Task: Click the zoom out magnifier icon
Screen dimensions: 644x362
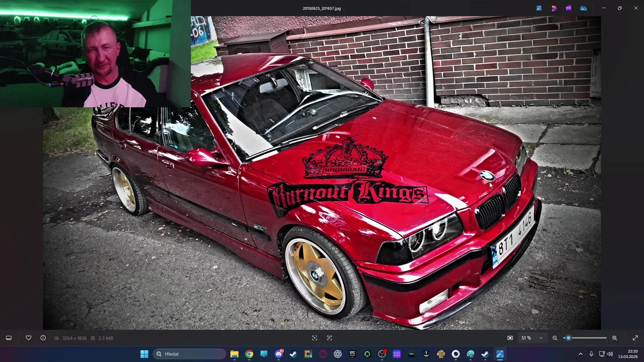Action: [x=555, y=338]
